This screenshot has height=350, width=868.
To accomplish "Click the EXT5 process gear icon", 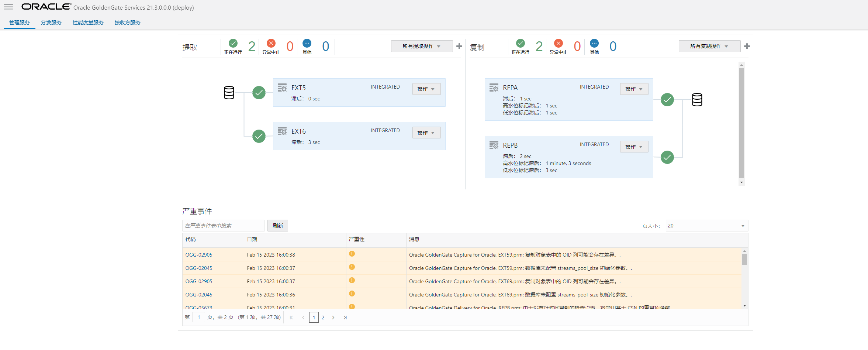I will click(x=282, y=87).
